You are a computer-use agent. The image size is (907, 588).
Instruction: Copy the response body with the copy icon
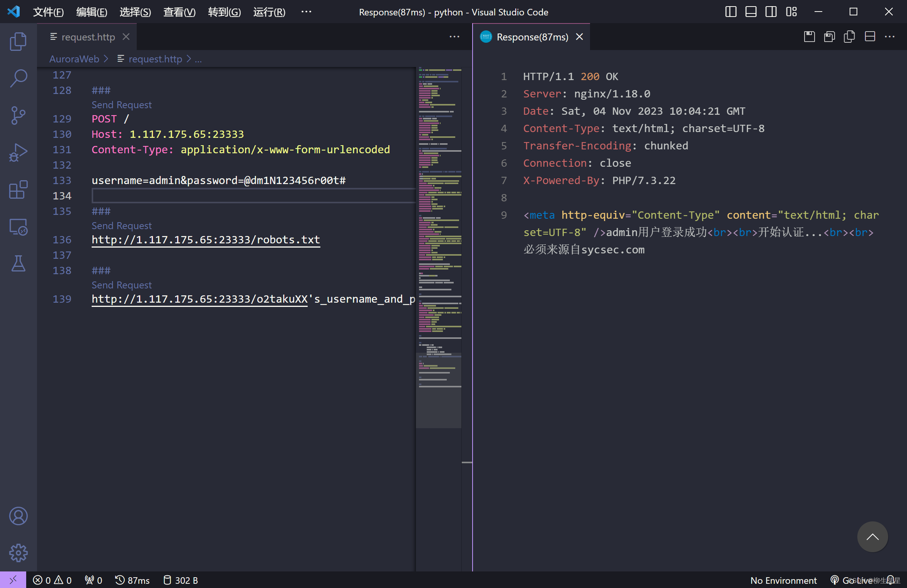849,37
